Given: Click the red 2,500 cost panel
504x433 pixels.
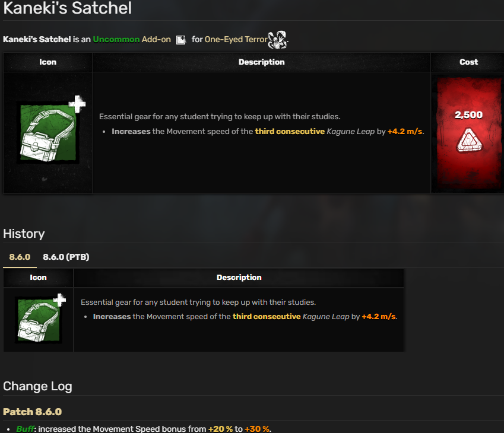Looking at the screenshot, I should (x=468, y=133).
